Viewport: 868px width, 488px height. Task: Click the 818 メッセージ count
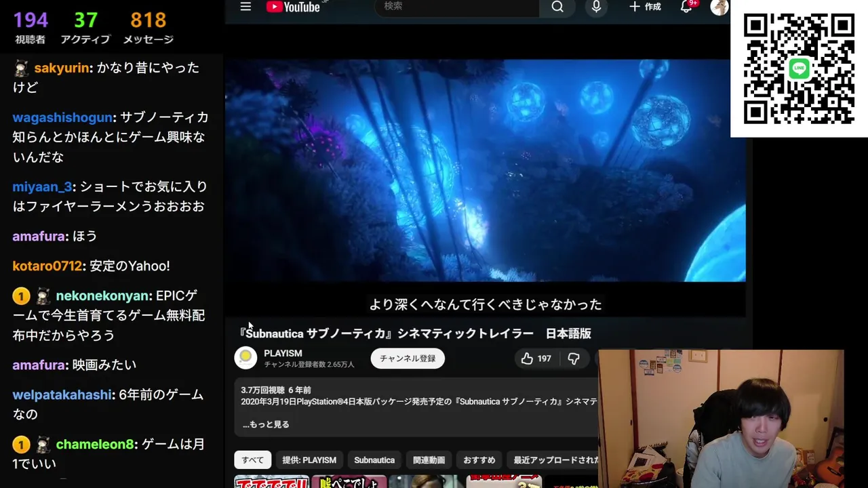point(149,27)
